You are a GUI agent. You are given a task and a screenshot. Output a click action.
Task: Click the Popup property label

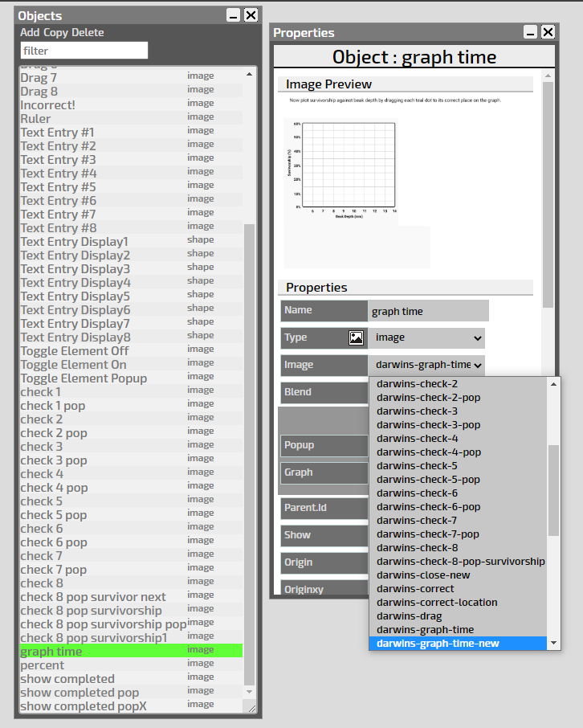tap(324, 446)
